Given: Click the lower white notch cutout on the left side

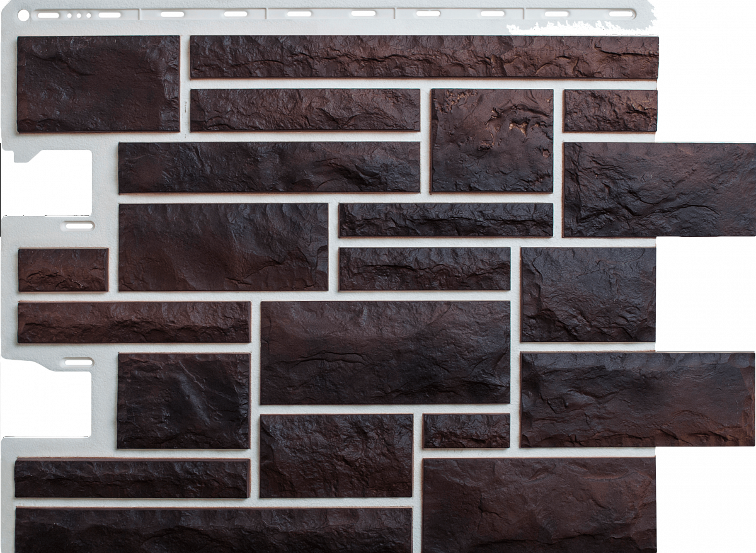Looking at the screenshot, I should 46,404.
